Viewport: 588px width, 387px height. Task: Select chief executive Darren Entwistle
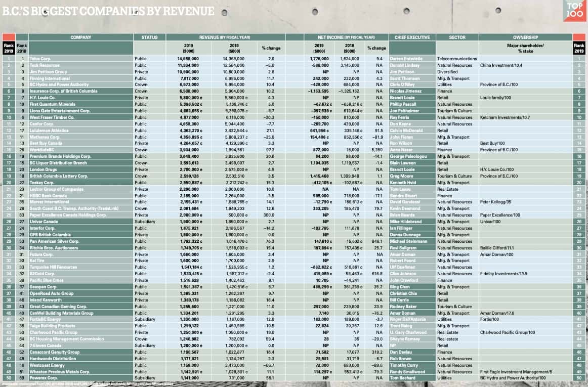(406, 59)
